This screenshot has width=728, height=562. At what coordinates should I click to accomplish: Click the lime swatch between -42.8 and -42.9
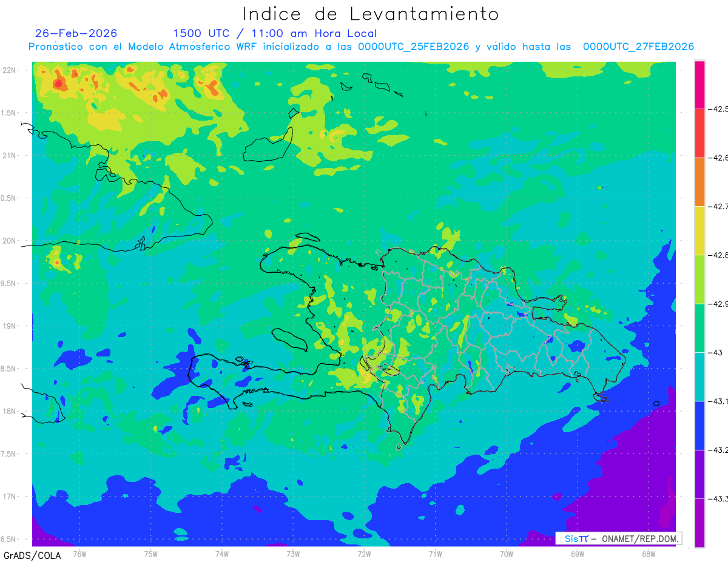coord(699,279)
